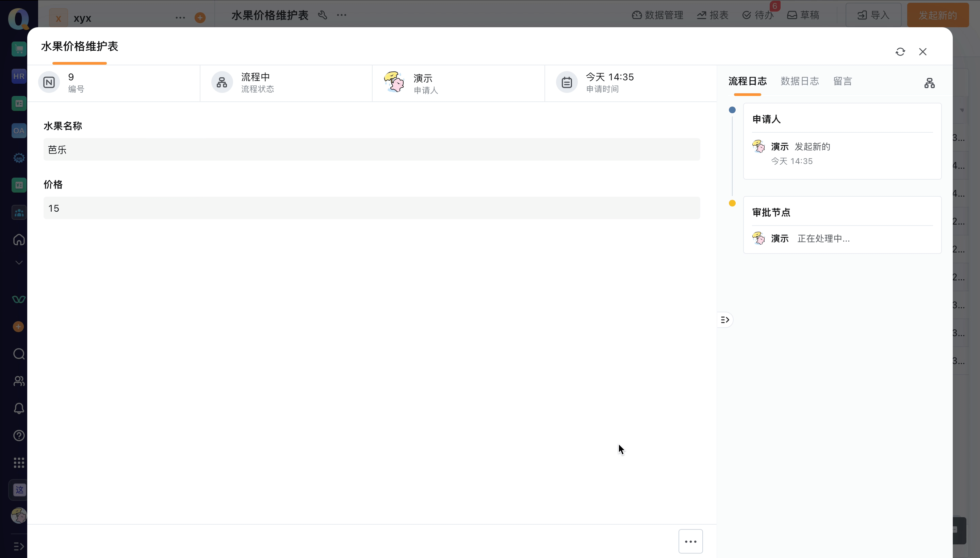Image resolution: width=980 pixels, height=558 pixels.
Task: Click the green butterfly icon in sidebar
Action: (19, 299)
